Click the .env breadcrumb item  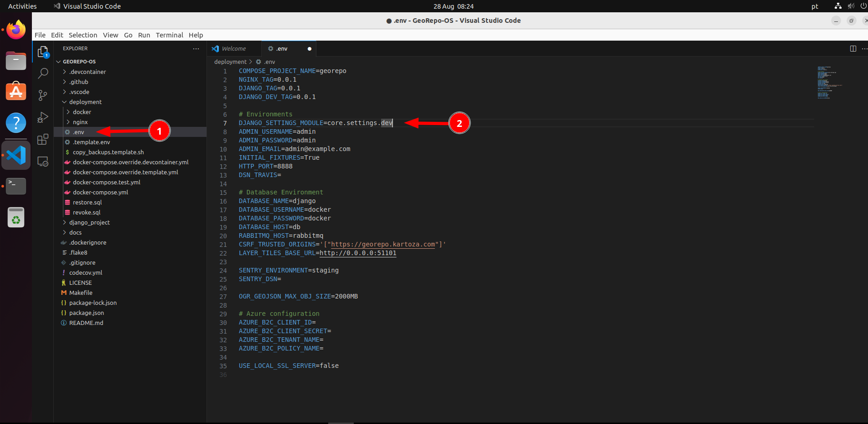pos(266,62)
